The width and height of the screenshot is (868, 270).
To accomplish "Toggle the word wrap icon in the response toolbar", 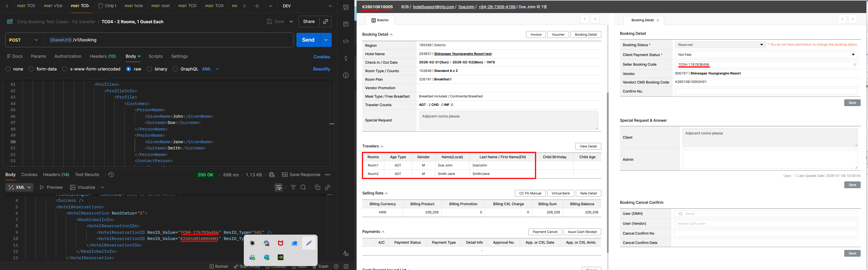I will [278, 187].
